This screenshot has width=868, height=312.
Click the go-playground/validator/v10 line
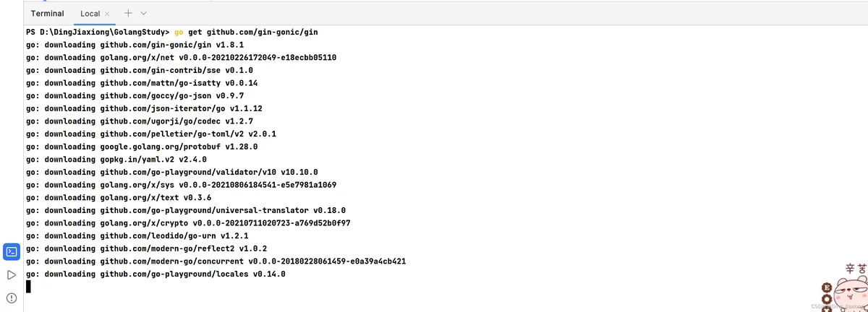171,172
